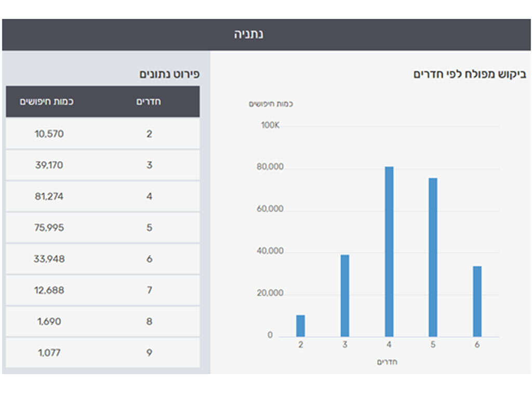Click the chart bar for 5 rooms
532x399 pixels.
tap(433, 257)
